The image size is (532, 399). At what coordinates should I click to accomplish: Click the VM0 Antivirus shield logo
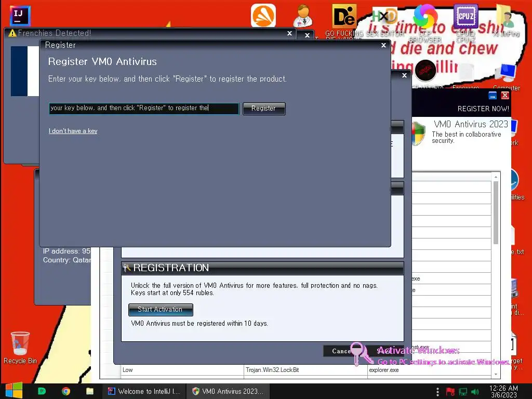coord(419,134)
